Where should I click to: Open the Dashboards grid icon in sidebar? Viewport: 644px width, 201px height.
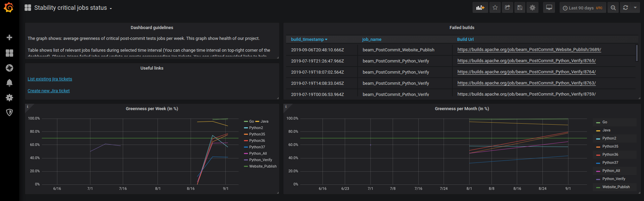click(9, 53)
